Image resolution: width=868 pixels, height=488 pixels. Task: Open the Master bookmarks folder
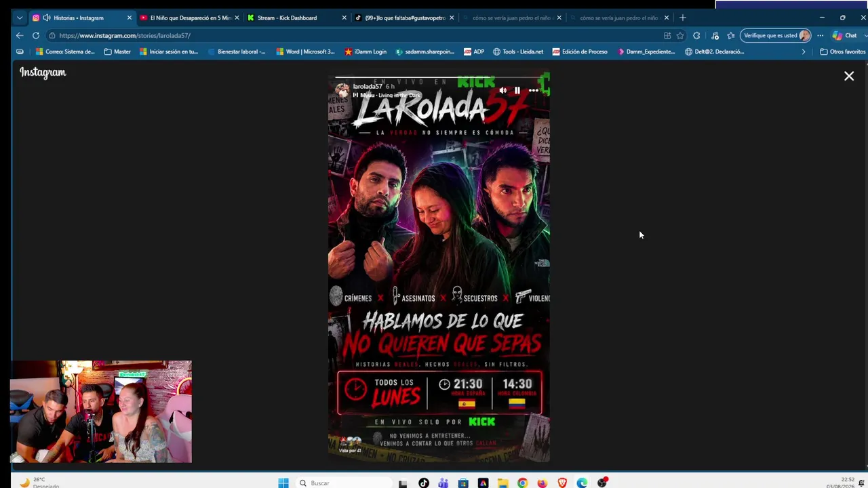(118, 52)
